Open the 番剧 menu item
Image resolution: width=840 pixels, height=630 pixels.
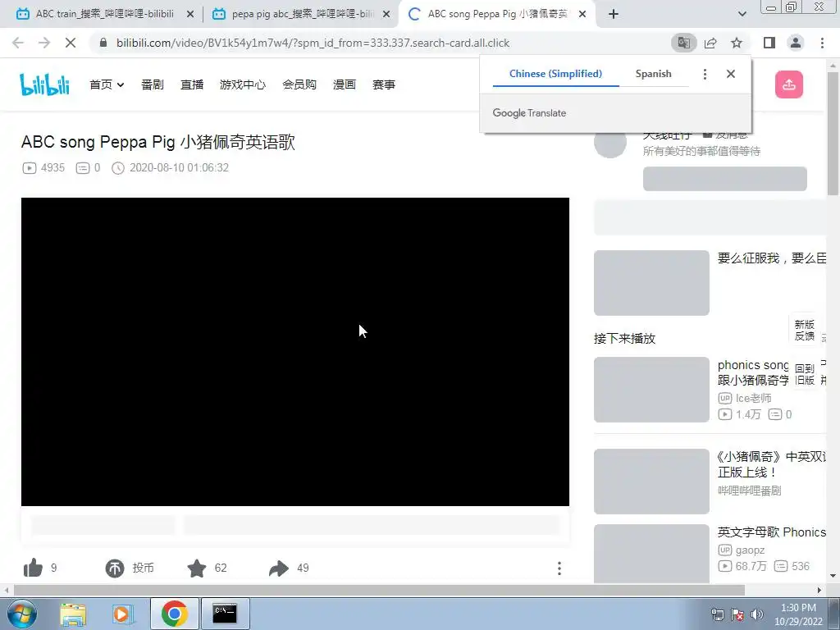click(152, 84)
